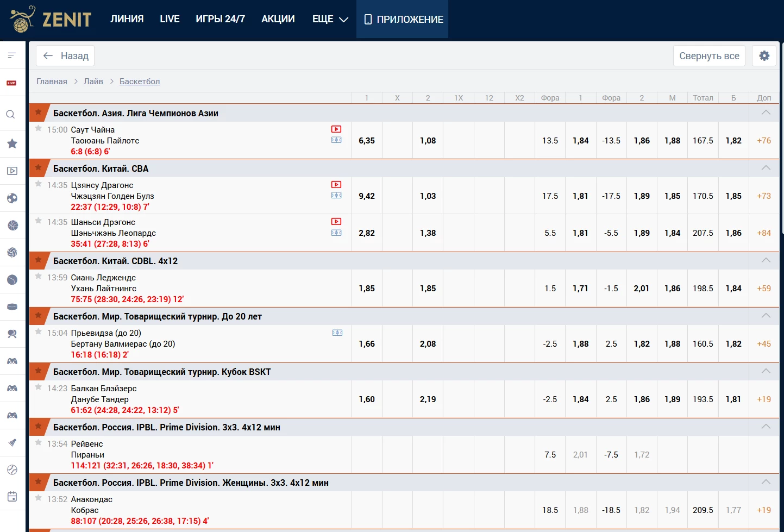Collapse the Китай. CDBL. 4x12 section
The width and height of the screenshot is (784, 532).
click(x=766, y=260)
